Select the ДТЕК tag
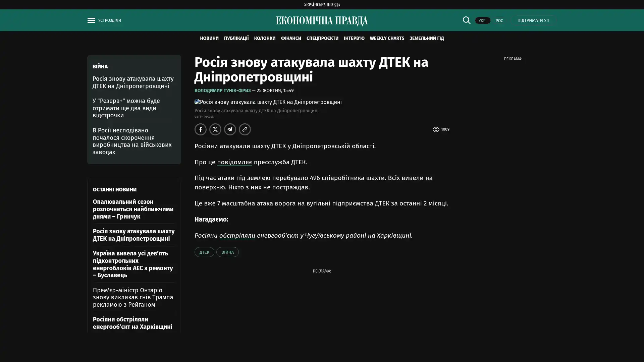 coord(204,252)
